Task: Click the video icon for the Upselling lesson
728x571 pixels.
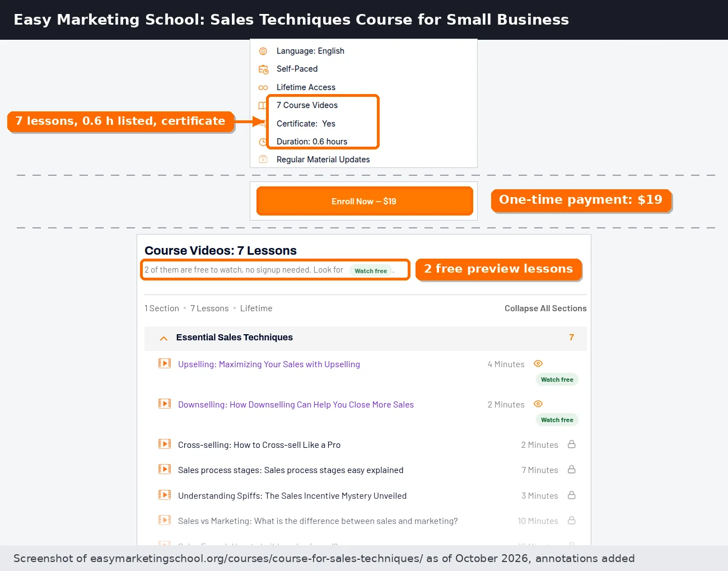Action: point(165,363)
